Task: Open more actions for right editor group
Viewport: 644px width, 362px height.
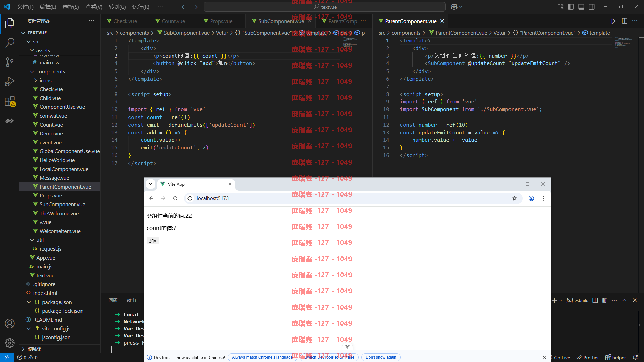Action: coord(635,21)
